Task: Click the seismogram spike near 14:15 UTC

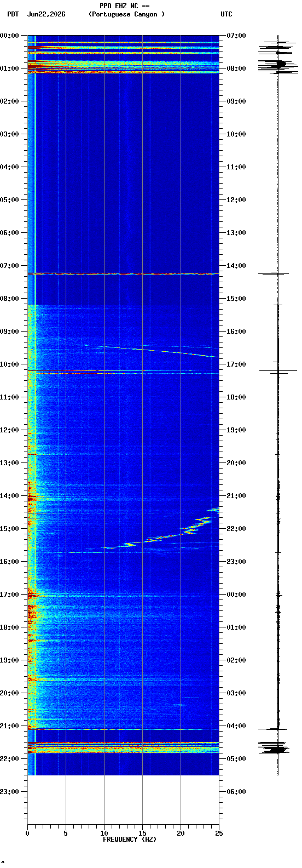Action: click(x=274, y=273)
